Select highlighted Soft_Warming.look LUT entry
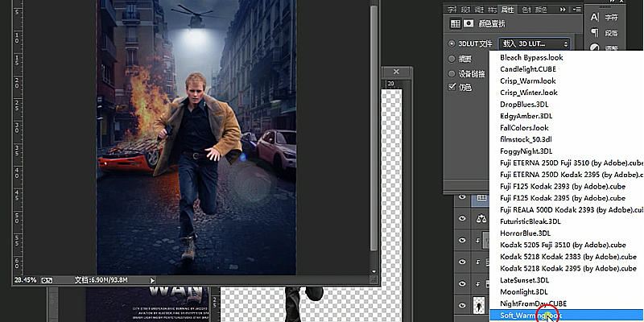This screenshot has width=644, height=322. click(567, 316)
